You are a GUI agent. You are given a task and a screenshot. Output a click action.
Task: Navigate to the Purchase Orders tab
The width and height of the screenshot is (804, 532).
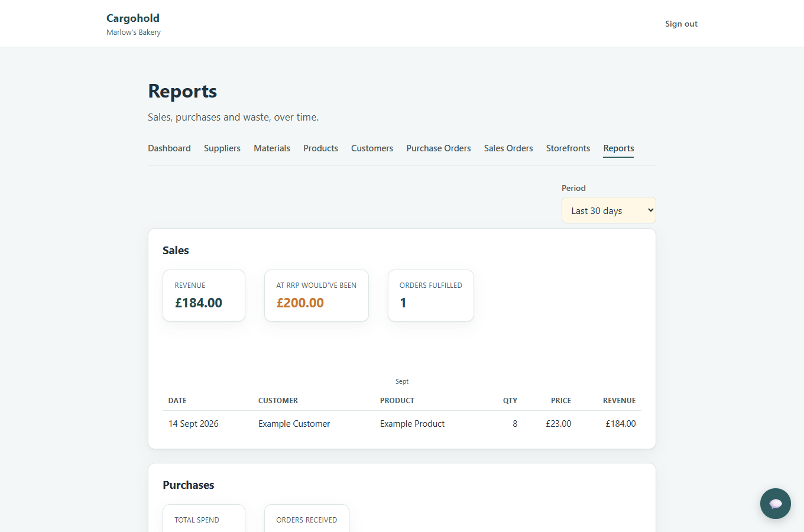pyautogui.click(x=439, y=148)
